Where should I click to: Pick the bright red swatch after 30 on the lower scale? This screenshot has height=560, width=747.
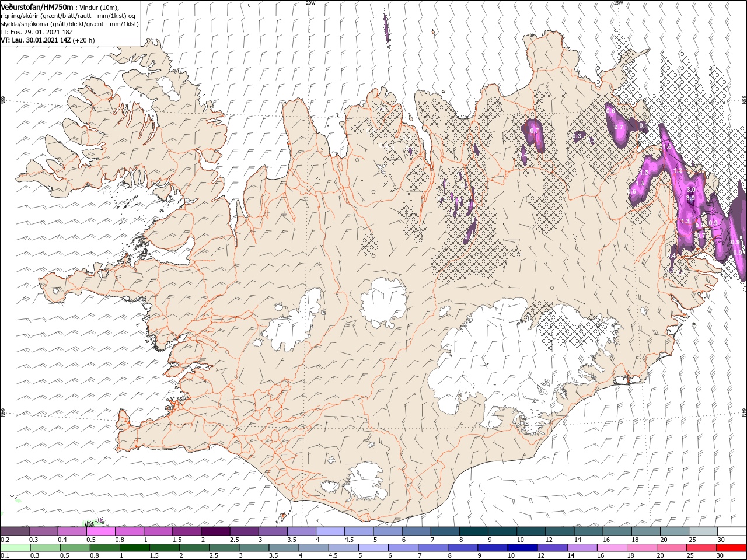coord(732,548)
